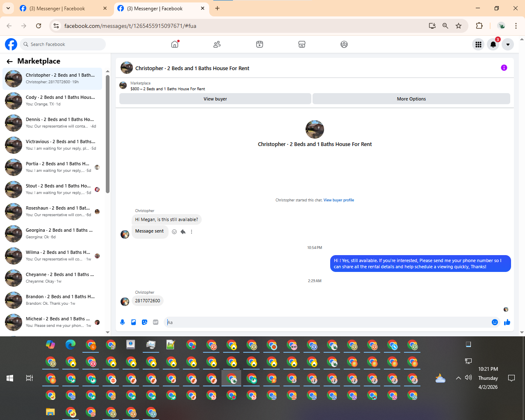Switch to the first Messenger browser tab
This screenshot has width=525, height=420.
tap(64, 8)
